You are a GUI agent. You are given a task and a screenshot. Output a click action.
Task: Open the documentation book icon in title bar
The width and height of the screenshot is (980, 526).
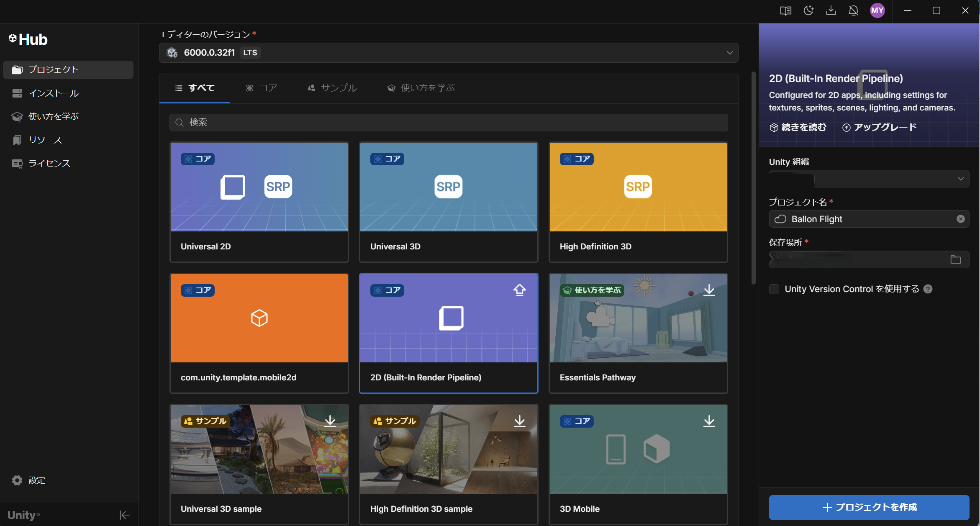785,10
